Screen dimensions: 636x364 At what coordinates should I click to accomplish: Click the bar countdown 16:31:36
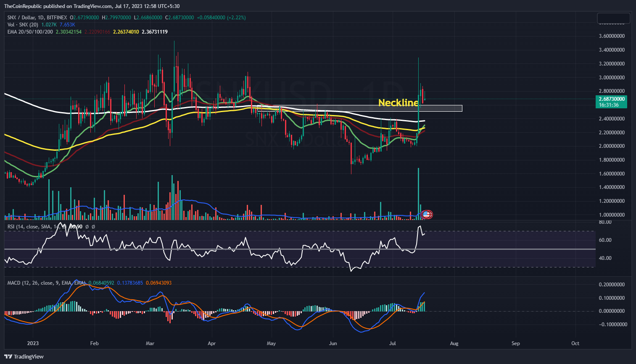tap(608, 105)
